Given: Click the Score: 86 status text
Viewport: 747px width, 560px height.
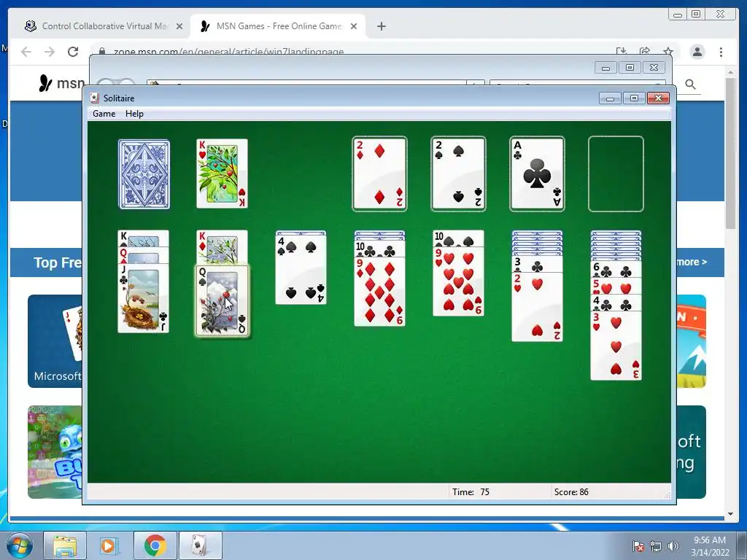Looking at the screenshot, I should (x=571, y=492).
